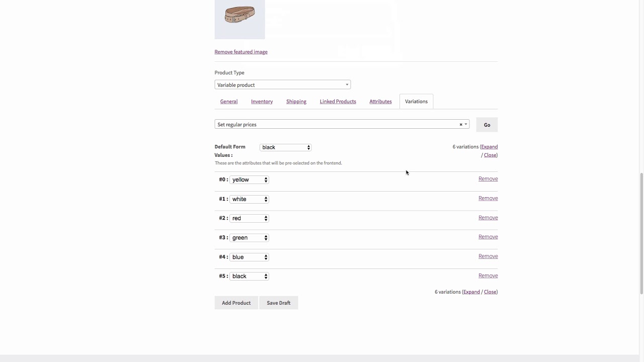Viewport: 644px width, 362px height.
Task: Switch to the Shipping tab
Action: coord(296,102)
